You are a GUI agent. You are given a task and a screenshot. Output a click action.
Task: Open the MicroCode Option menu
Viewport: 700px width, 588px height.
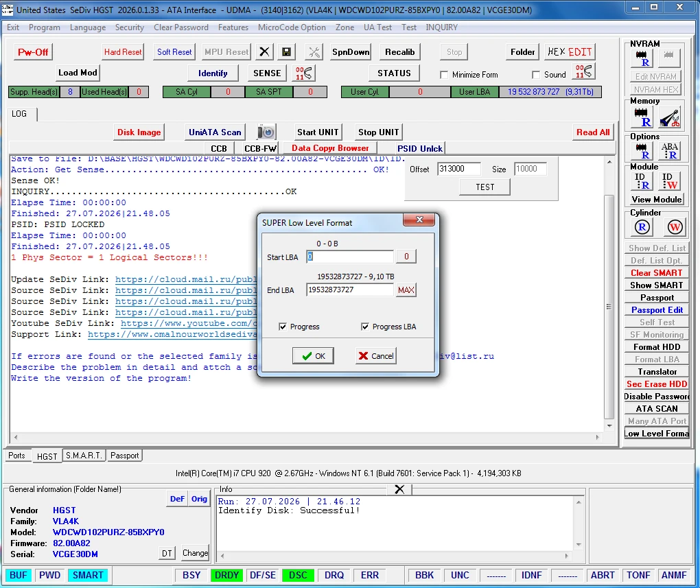click(x=292, y=27)
